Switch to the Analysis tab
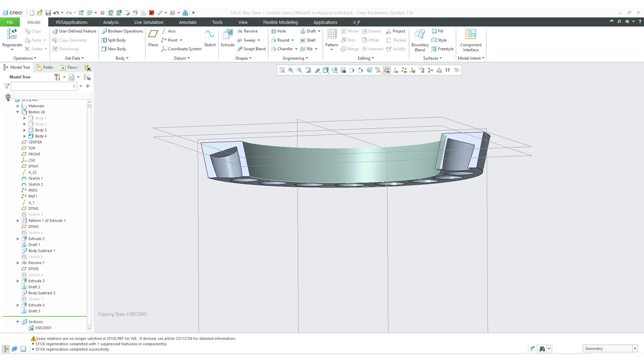This screenshot has width=644, height=362. (x=111, y=22)
